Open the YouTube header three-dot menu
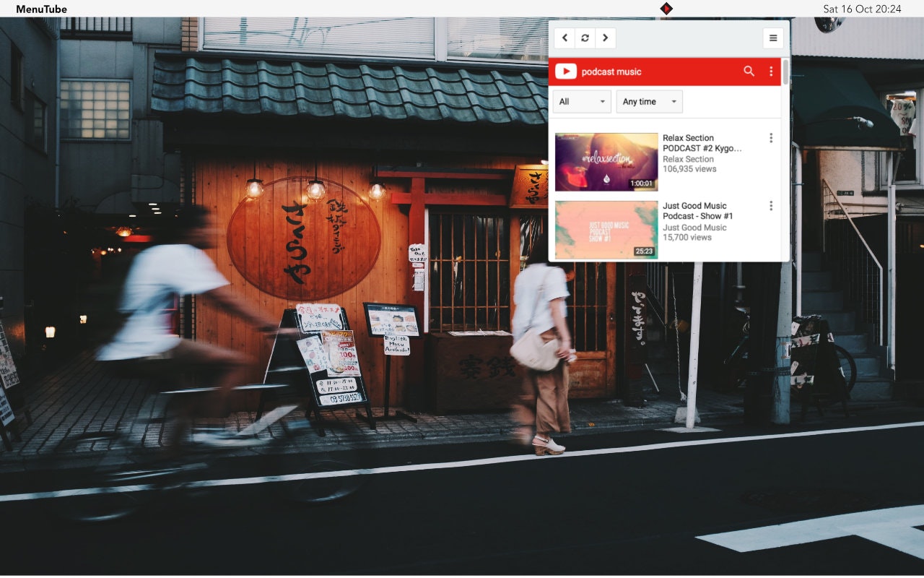924x578 pixels. pos(770,71)
